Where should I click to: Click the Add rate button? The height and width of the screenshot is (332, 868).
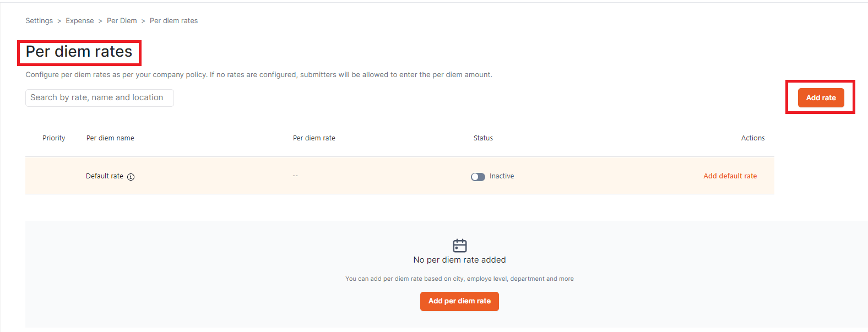click(821, 97)
